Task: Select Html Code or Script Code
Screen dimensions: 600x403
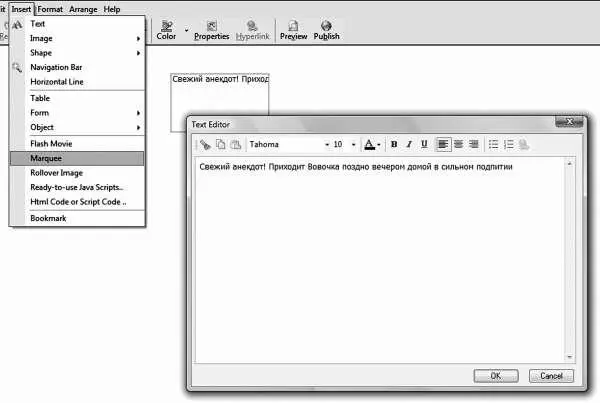Action: click(x=77, y=202)
